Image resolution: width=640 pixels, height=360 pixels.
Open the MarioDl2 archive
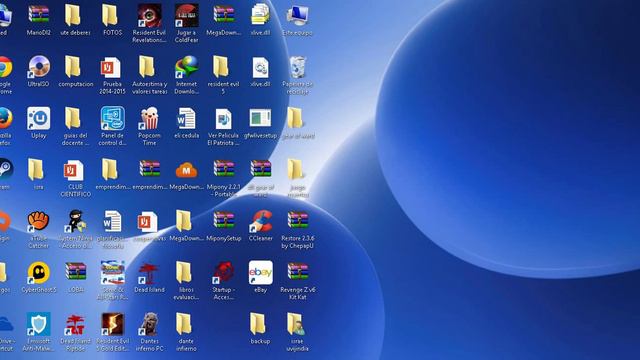point(38,15)
